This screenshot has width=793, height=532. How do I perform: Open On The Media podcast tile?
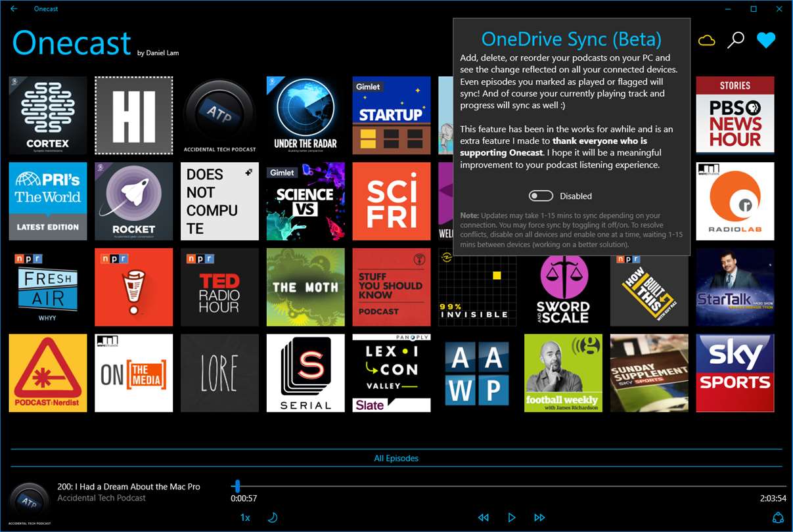point(134,373)
